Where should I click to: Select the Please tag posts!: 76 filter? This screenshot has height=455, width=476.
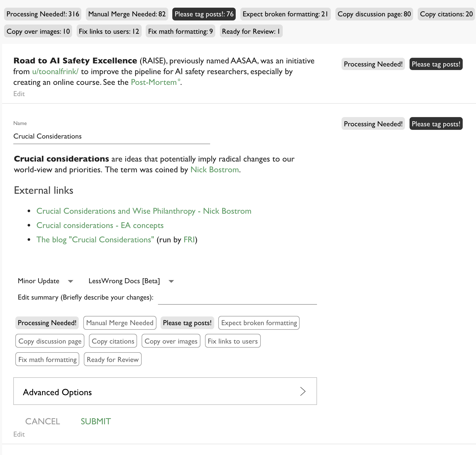pyautogui.click(x=204, y=14)
